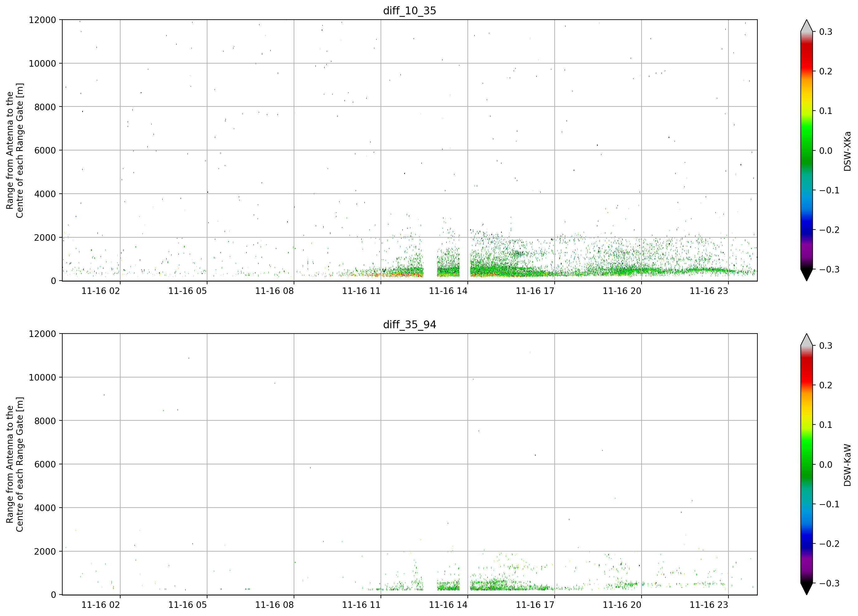Click the 0.2 tick on the DSW-XKa colorbar
Screen dimensions: 858x616
(826, 72)
